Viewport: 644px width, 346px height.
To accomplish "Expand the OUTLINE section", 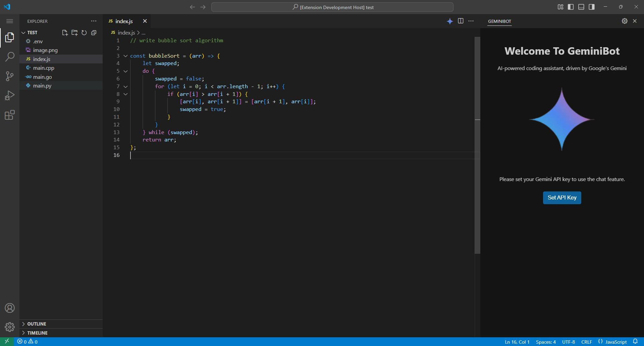I will pos(37,324).
